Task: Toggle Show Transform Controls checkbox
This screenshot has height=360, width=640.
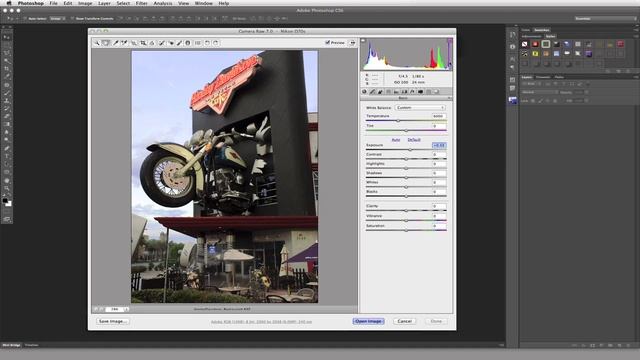Action: (x=72, y=19)
